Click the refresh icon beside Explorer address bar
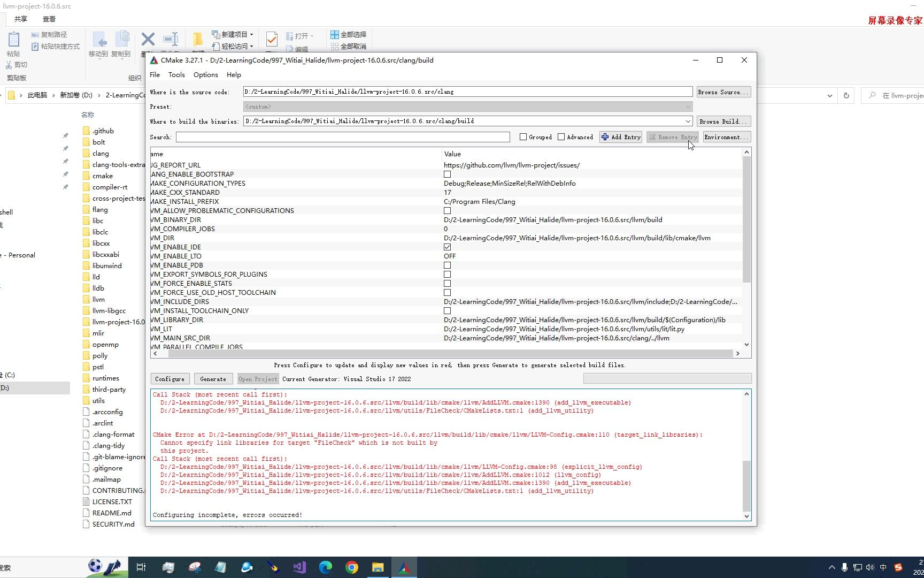 (x=846, y=95)
